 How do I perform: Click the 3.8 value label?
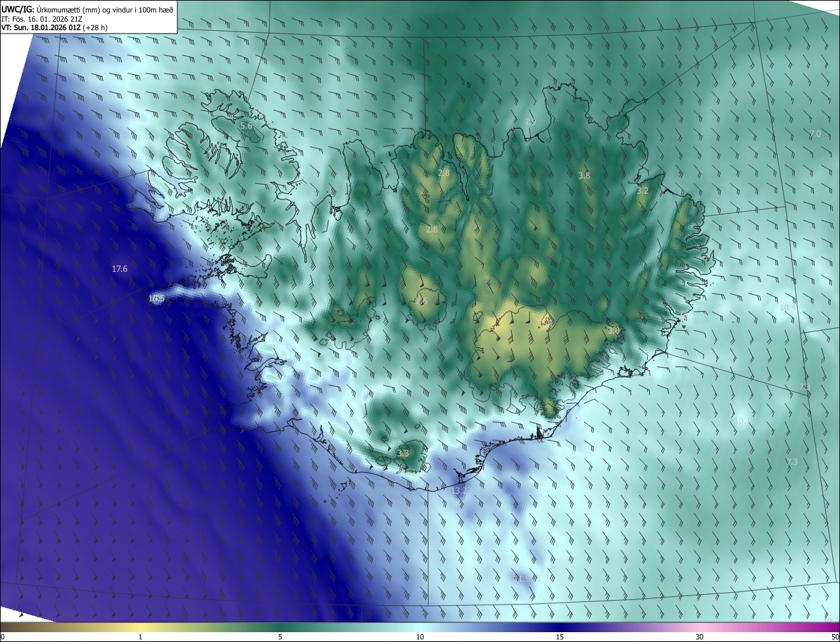tap(584, 176)
